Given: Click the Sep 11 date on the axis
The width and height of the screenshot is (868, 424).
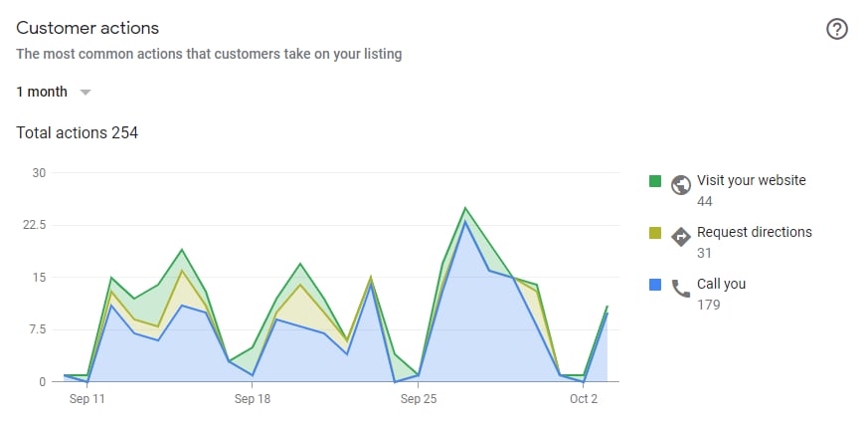Looking at the screenshot, I should click(87, 399).
